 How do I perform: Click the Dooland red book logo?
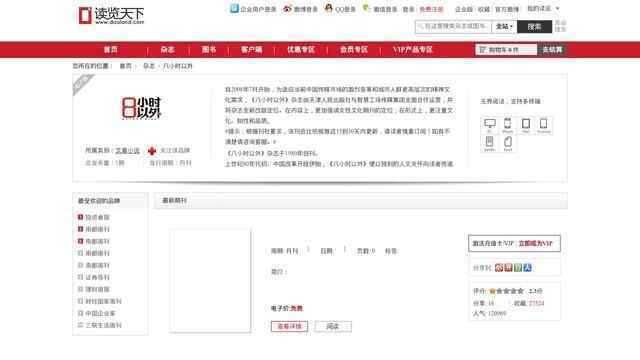[85, 16]
